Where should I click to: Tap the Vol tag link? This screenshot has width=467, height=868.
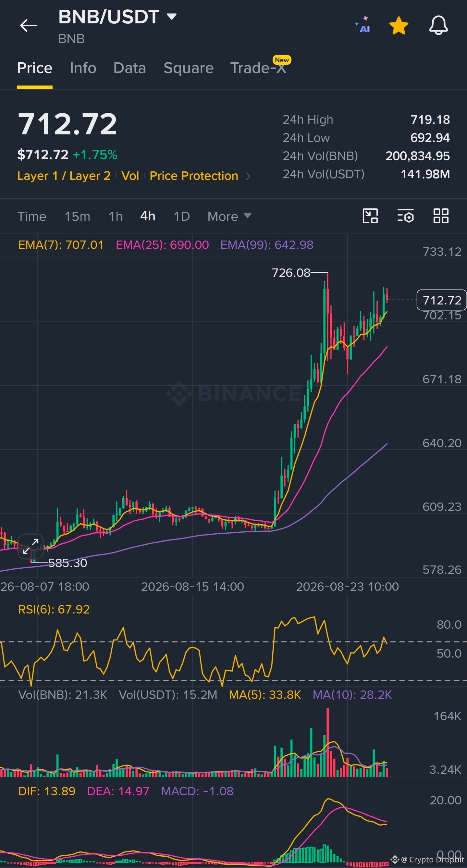(x=130, y=176)
